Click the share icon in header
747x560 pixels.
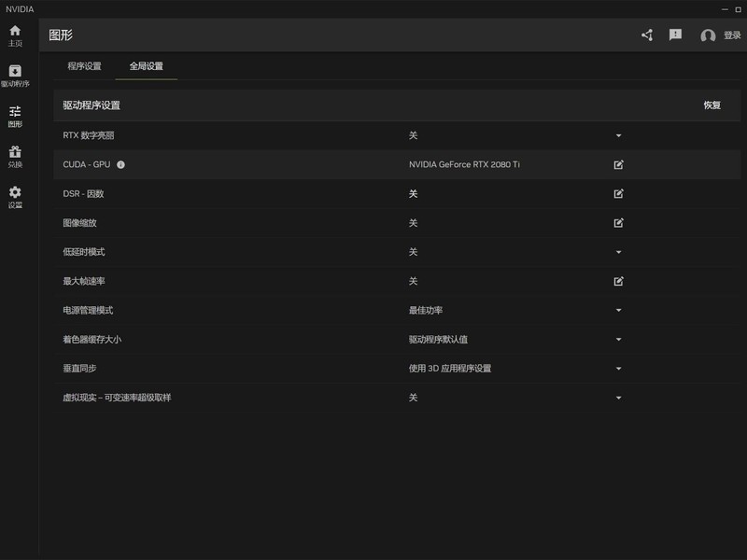[647, 35]
